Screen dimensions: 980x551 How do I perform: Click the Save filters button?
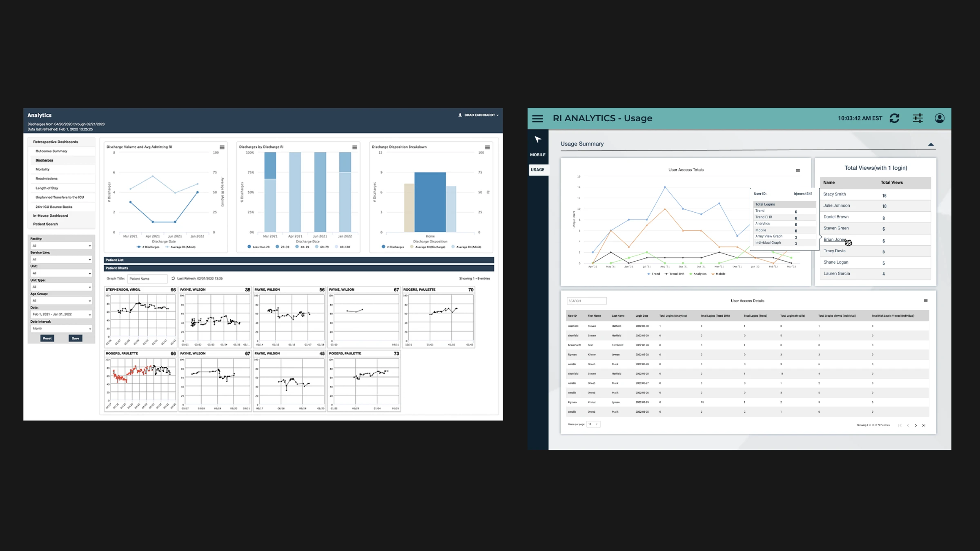click(76, 338)
